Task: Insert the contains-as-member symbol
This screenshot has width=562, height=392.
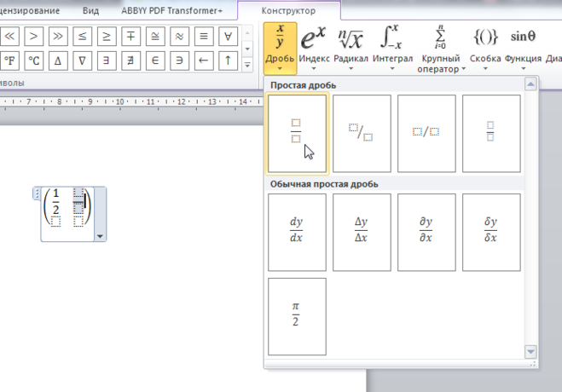Action: click(x=180, y=61)
